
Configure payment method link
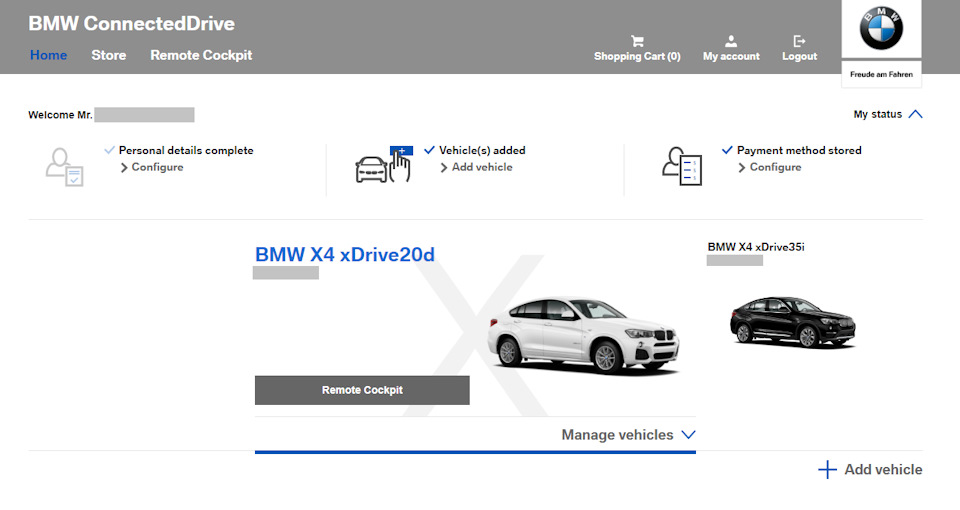[x=775, y=167]
